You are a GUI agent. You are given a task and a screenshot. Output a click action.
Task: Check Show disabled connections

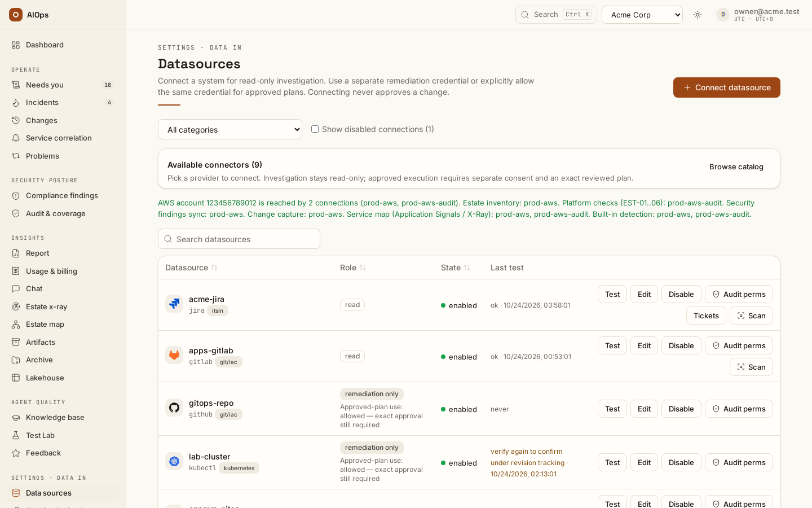coord(315,129)
